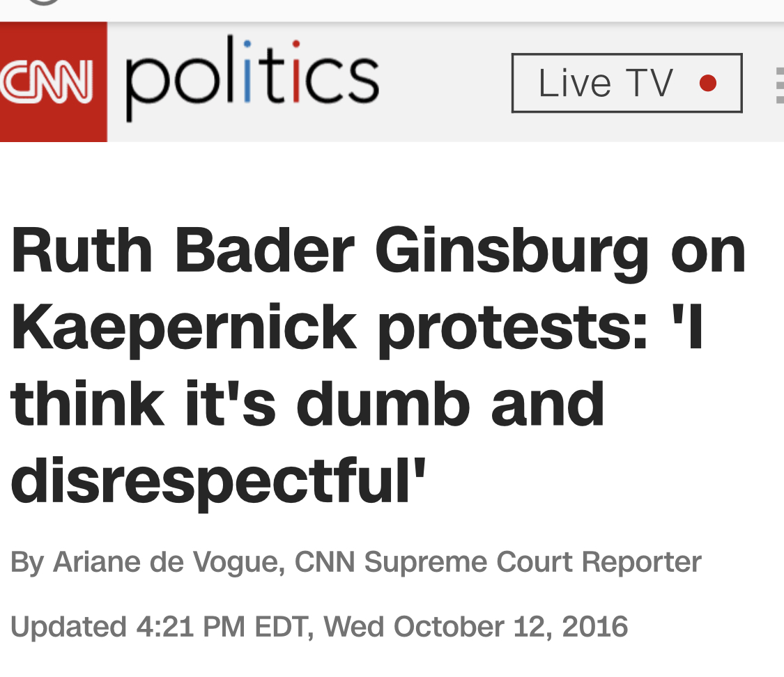The width and height of the screenshot is (784, 677).
Task: Click the word 'disrespectful' in headline
Action: 218,482
